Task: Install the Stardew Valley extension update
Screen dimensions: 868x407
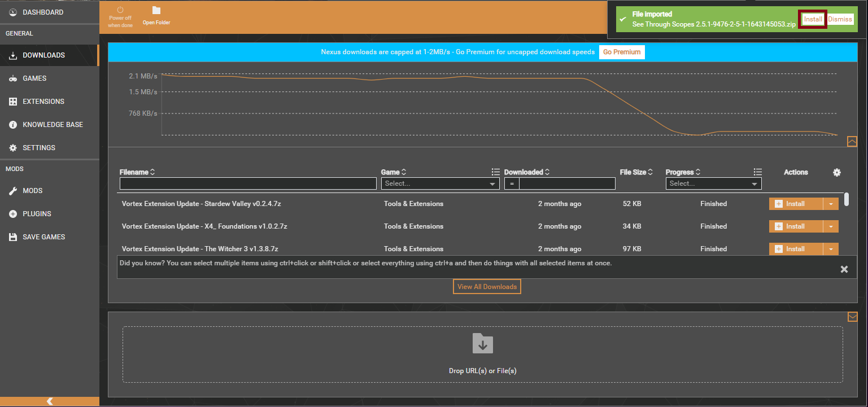Action: point(796,204)
